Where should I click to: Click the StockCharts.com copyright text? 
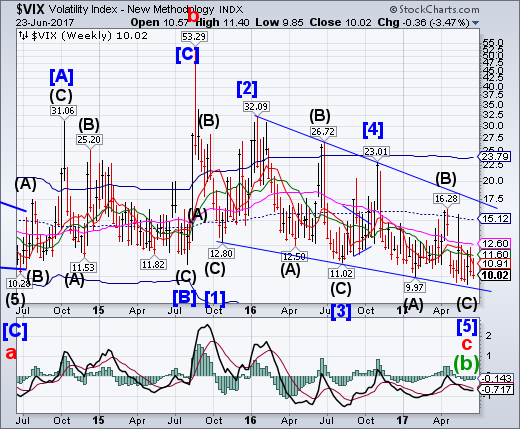(435, 10)
